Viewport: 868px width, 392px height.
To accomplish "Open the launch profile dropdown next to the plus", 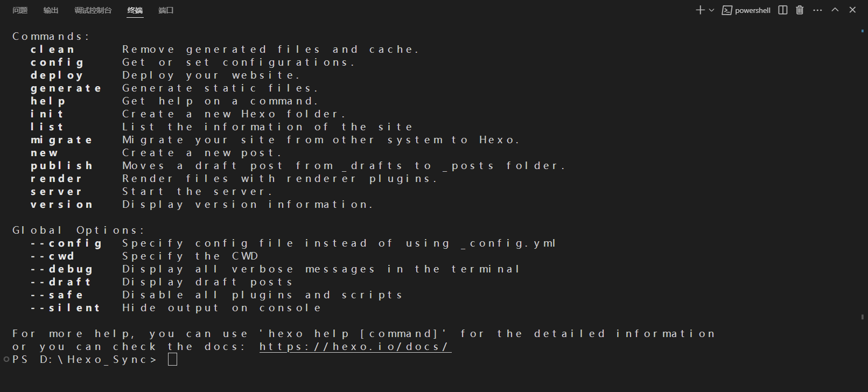I will tap(712, 10).
